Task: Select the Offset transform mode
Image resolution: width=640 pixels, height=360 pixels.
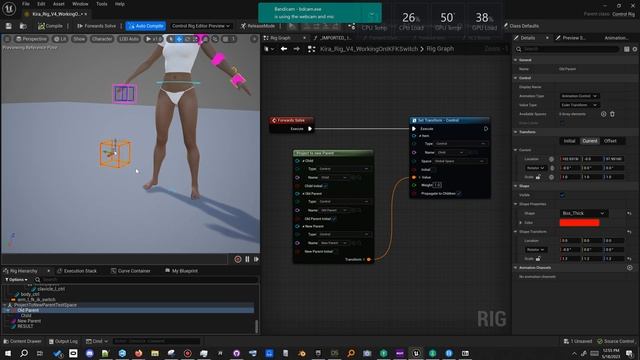Action: click(x=610, y=141)
